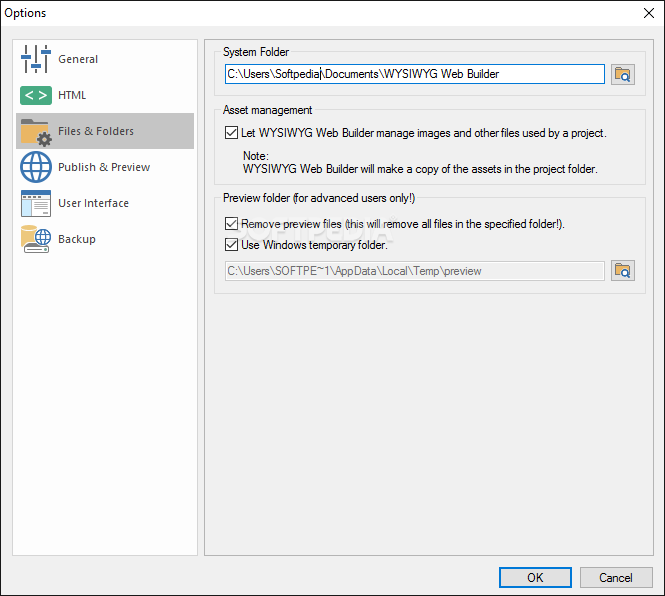Close the Options window

648,13
